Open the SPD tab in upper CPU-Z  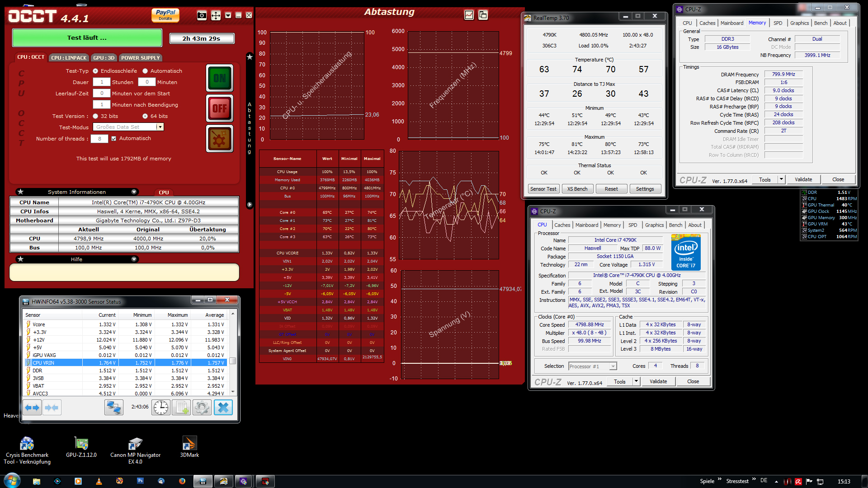pyautogui.click(x=778, y=23)
